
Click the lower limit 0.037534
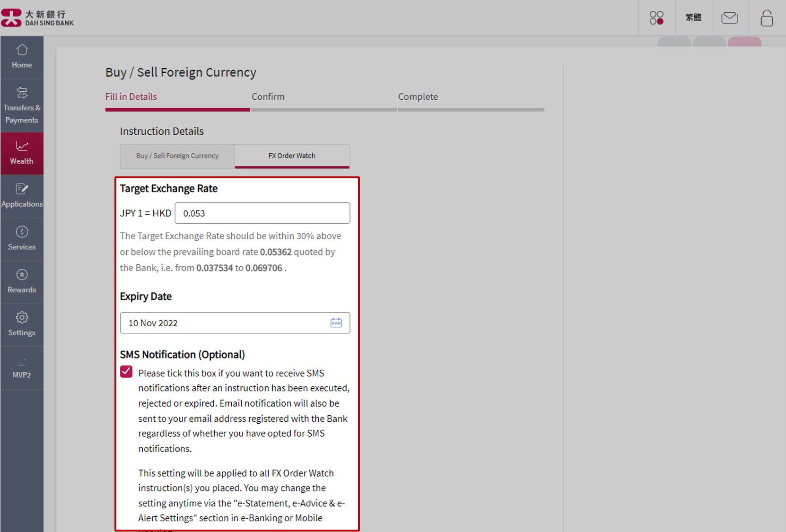(215, 268)
